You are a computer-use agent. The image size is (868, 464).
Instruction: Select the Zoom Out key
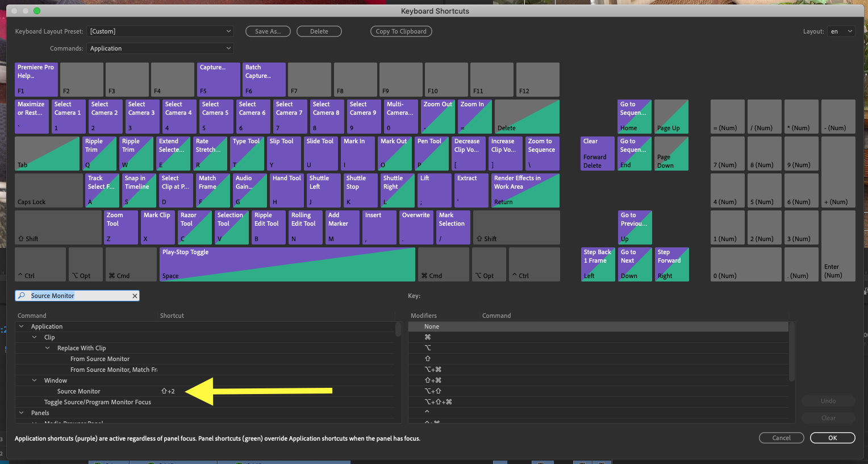438,117
